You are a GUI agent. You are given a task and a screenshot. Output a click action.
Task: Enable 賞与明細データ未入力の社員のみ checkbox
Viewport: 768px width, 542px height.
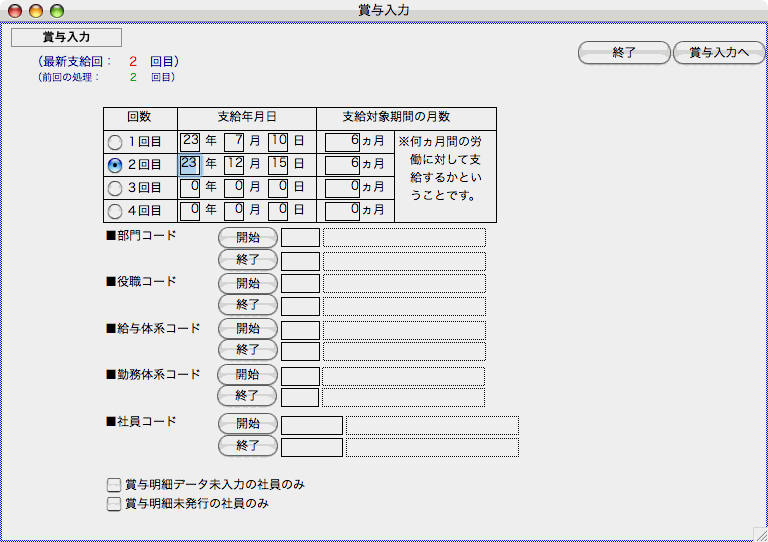pos(114,485)
